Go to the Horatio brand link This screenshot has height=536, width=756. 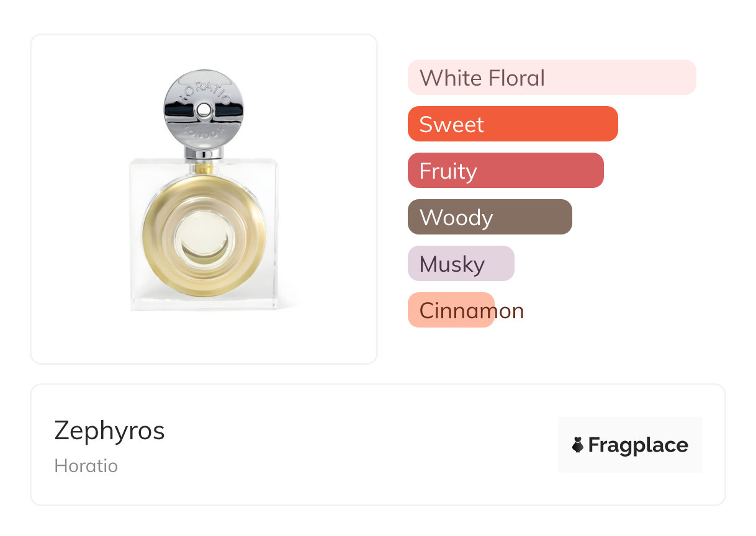86,465
